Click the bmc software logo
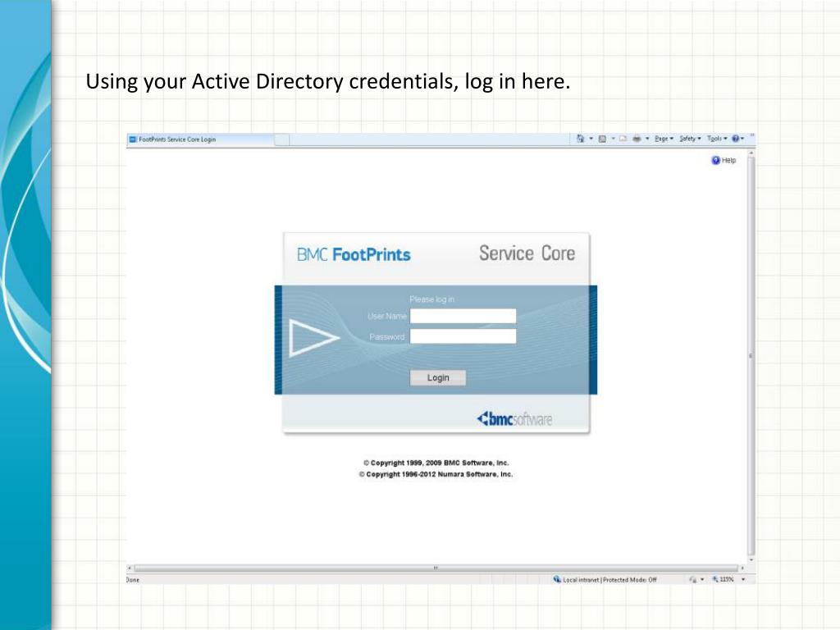Screen dimensions: 840x630 tap(514, 418)
